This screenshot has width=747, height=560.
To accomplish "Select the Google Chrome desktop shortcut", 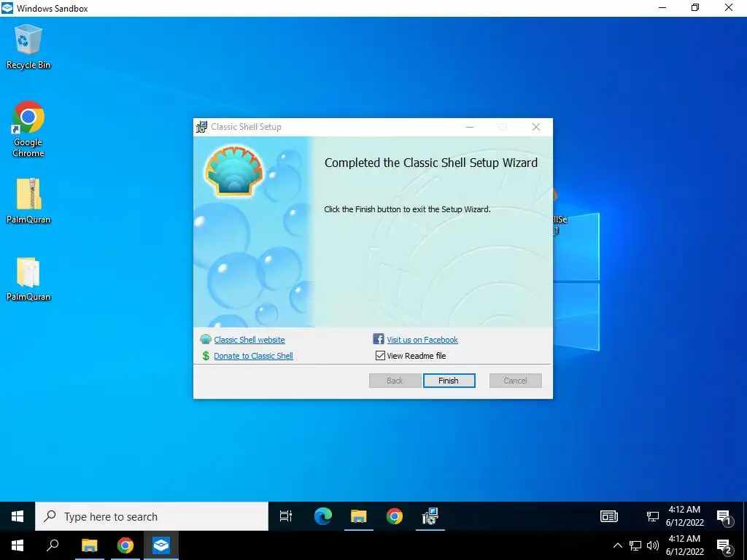I will coord(28,128).
